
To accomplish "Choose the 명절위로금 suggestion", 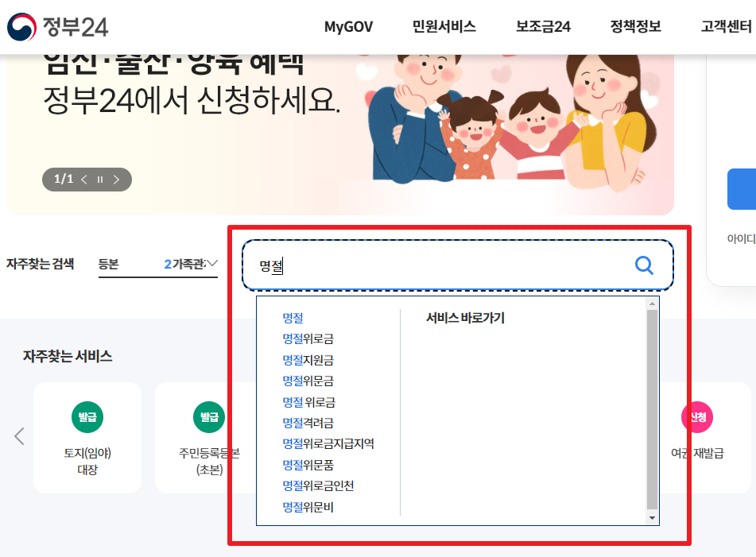I will pyautogui.click(x=308, y=338).
